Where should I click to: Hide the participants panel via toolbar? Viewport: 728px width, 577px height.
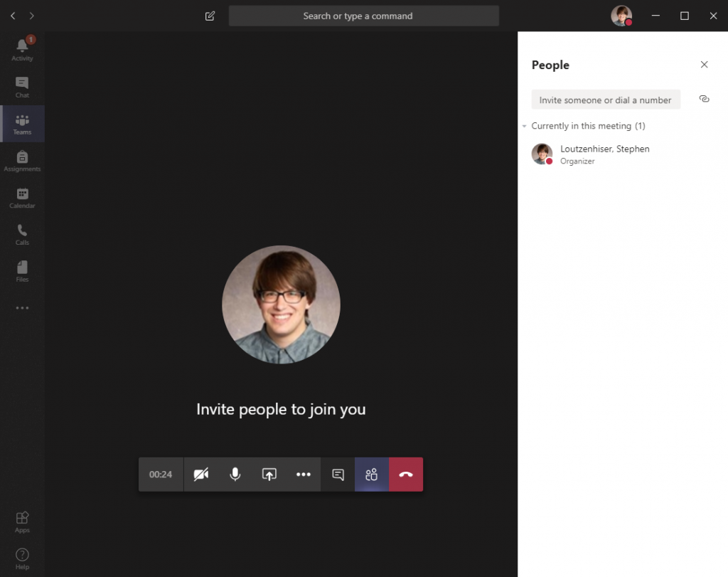click(371, 475)
